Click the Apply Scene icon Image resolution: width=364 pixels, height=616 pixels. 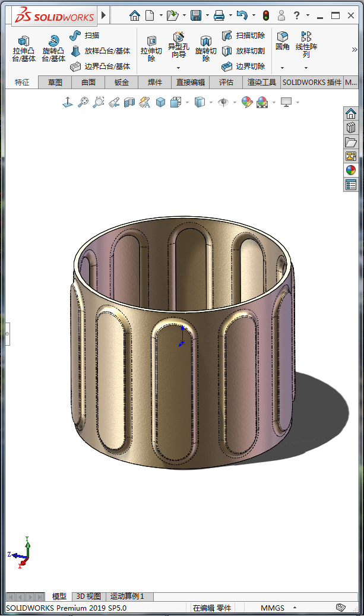click(x=262, y=102)
